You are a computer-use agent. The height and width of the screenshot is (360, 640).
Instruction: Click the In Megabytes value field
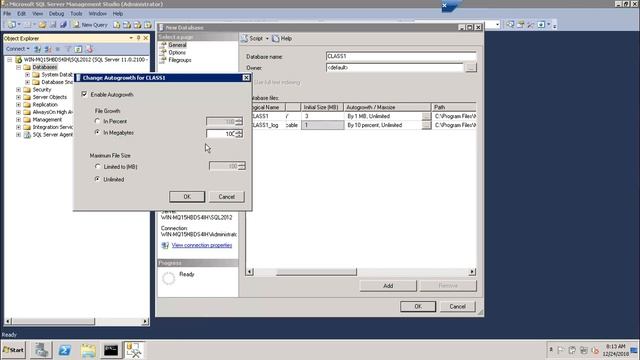(x=221, y=133)
